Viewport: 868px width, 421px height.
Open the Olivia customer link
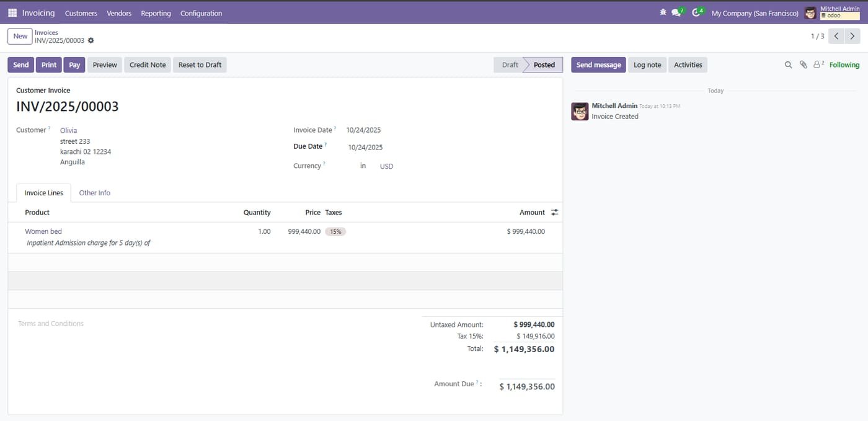click(x=69, y=130)
